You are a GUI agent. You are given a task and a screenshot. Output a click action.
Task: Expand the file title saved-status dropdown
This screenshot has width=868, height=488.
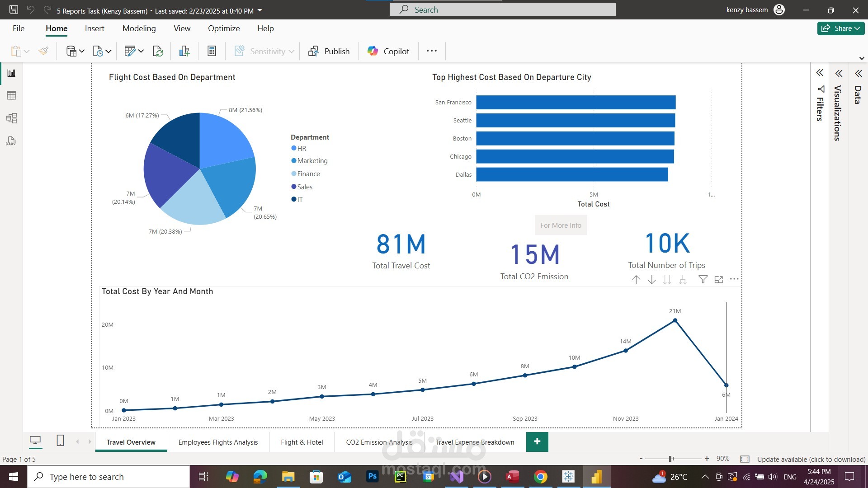(x=259, y=10)
